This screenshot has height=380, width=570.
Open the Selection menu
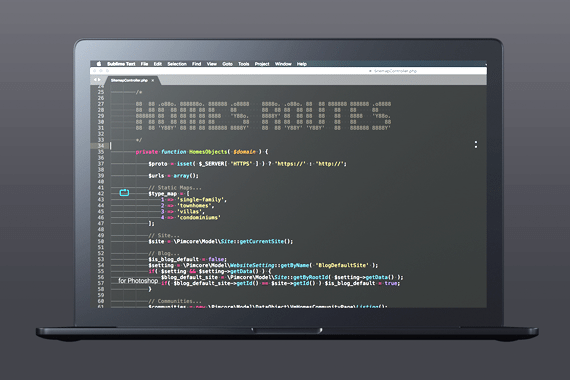177,64
